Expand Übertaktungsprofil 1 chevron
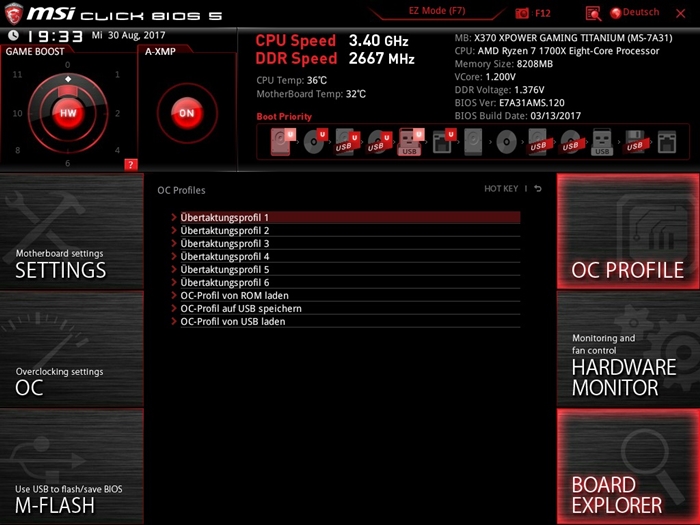Screen dimensions: 700x525 coord(174,217)
